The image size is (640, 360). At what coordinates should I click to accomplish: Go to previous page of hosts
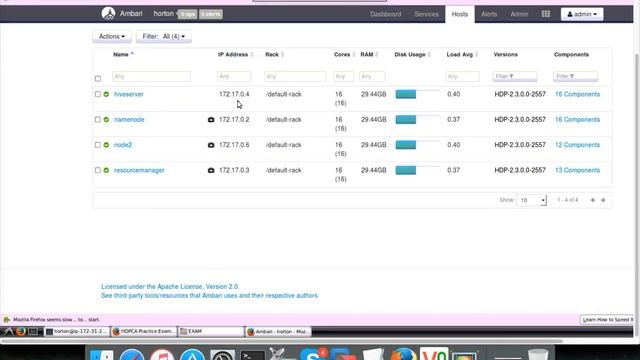pyautogui.click(x=593, y=200)
